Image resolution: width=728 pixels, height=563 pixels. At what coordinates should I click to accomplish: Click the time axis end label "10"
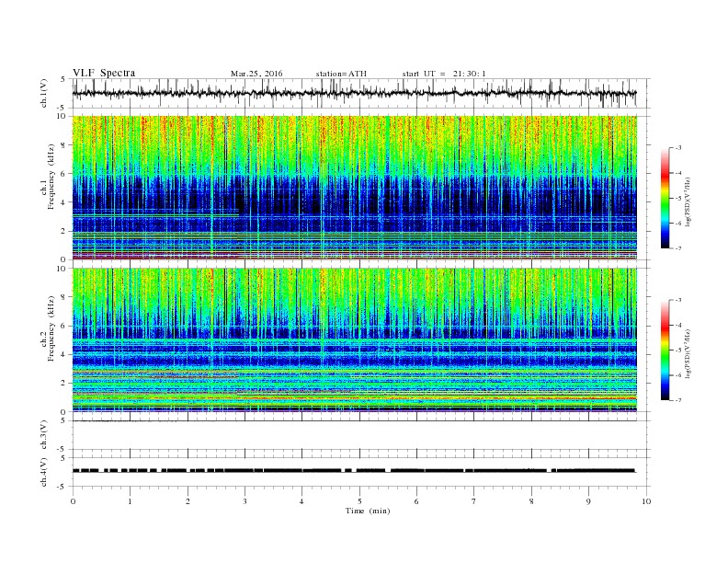(x=646, y=501)
